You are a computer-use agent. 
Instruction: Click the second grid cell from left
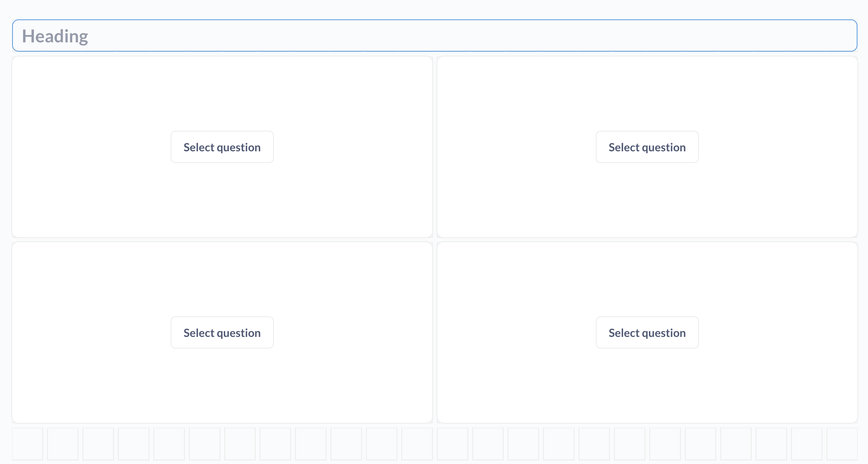[63, 444]
